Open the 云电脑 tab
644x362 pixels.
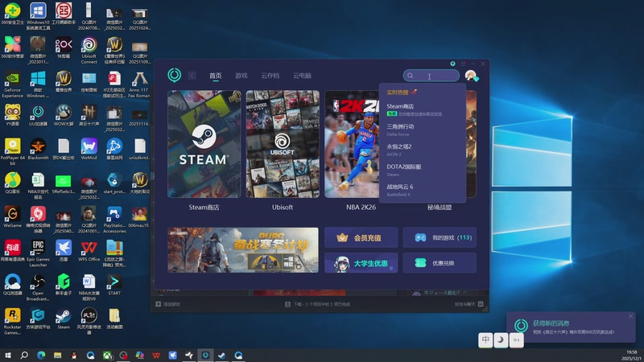302,76
